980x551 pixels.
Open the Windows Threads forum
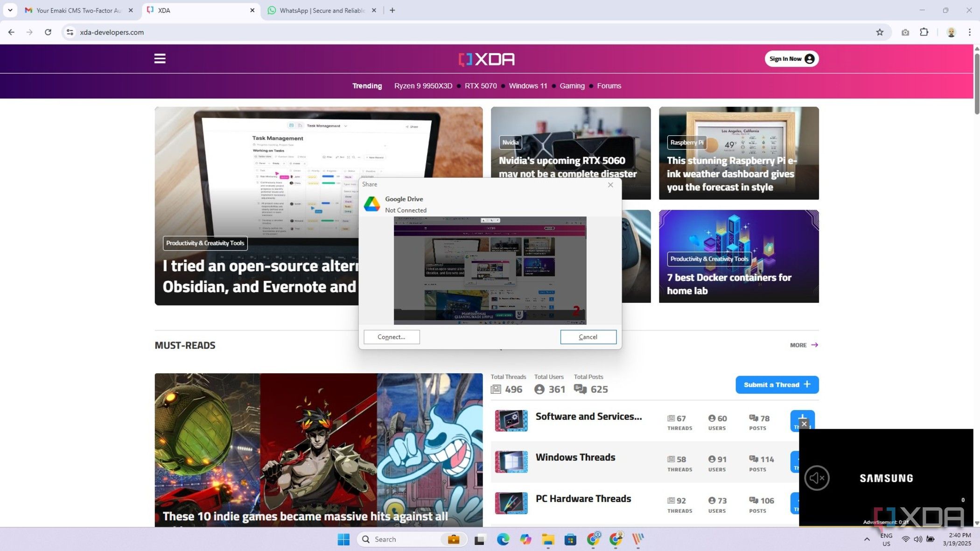(x=575, y=457)
